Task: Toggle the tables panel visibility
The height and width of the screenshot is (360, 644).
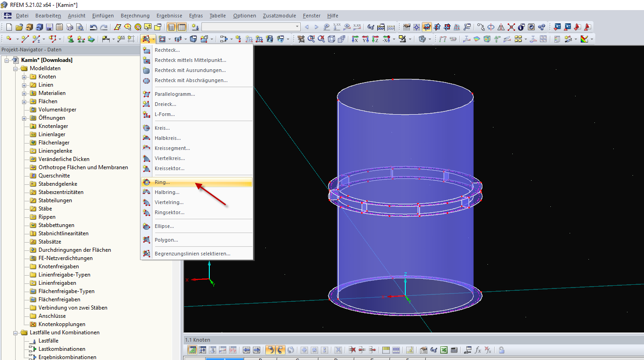Action: (x=181, y=27)
